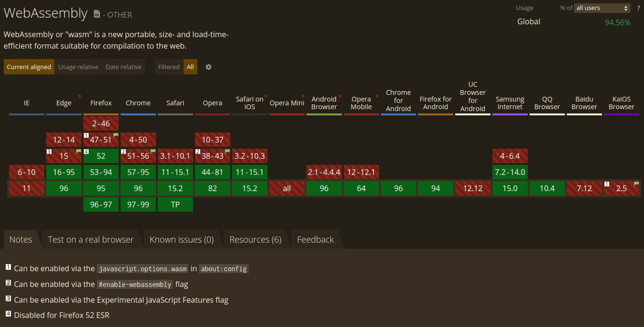Open the Resources (6) tab
Screen dimensions: 644x327
[x=256, y=239]
